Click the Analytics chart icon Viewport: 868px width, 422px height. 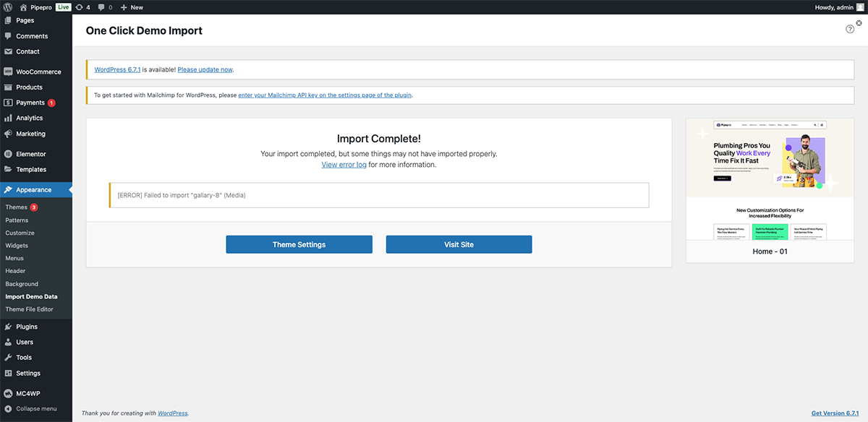pos(8,118)
